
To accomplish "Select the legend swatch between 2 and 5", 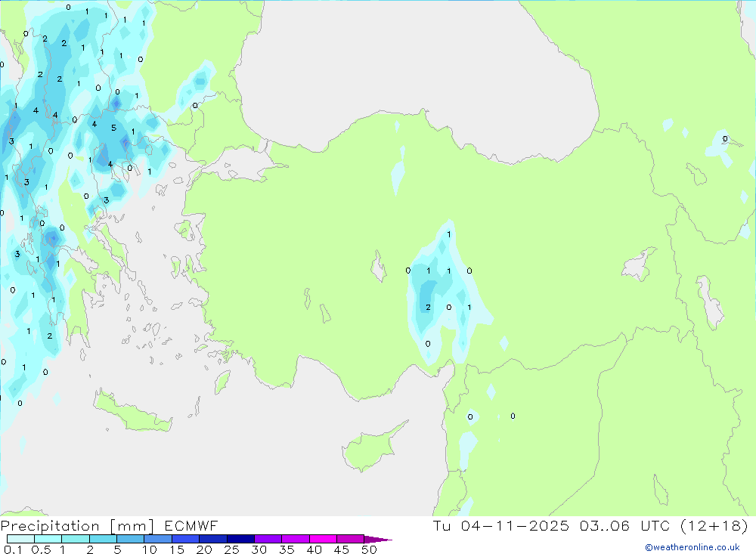I will click(x=103, y=539).
